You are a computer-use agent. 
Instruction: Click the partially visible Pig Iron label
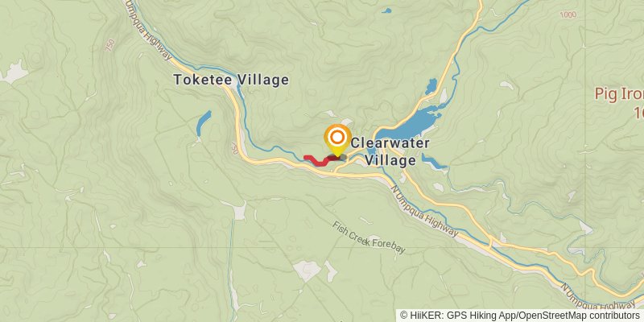click(x=619, y=101)
